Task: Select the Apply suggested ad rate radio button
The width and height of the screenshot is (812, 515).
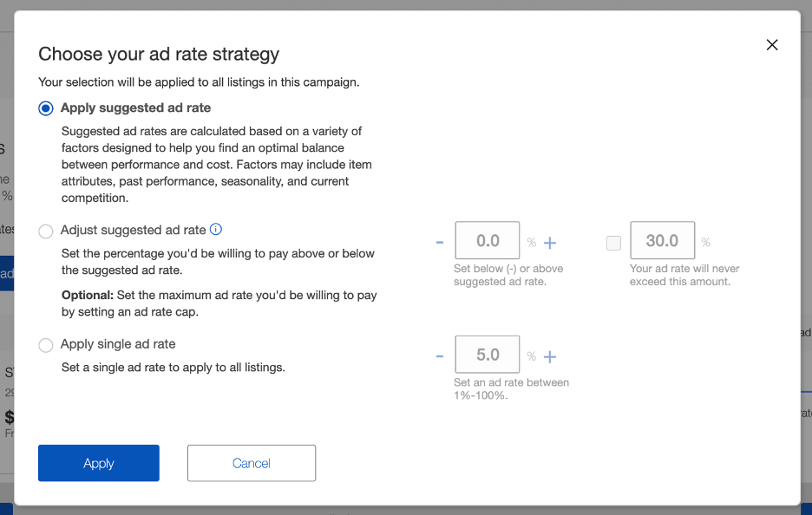Action: coord(45,108)
